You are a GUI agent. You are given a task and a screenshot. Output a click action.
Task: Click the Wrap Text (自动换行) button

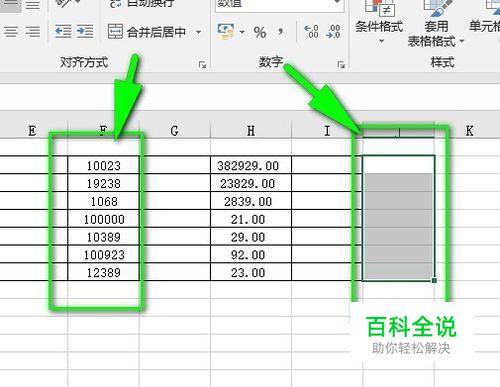click(141, 4)
